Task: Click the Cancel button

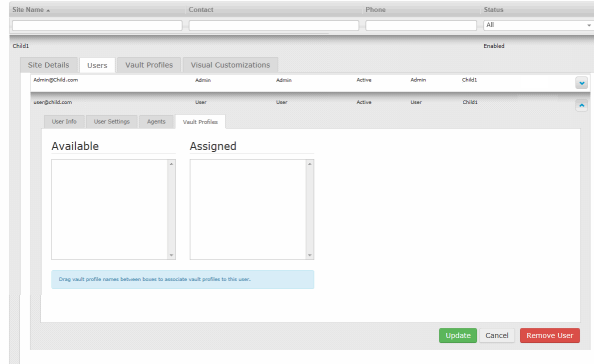Action: coord(497,336)
